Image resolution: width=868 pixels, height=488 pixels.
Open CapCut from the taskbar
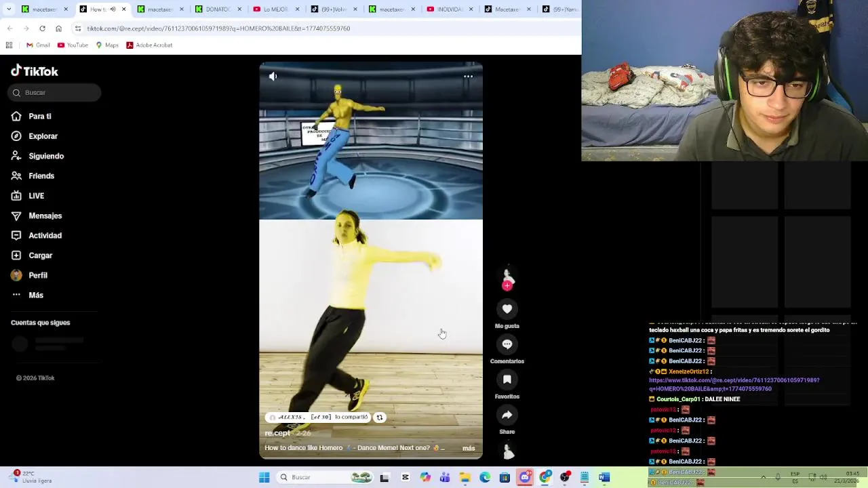point(406,478)
